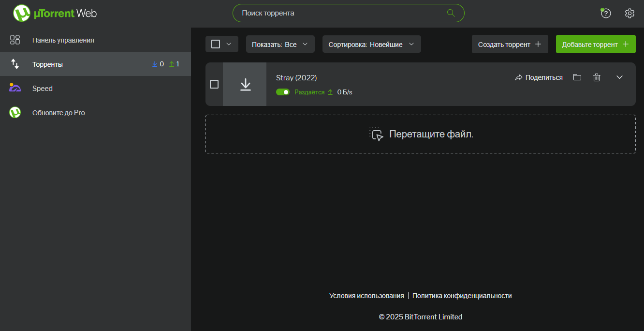This screenshot has width=644, height=331.
Task: Select Торренты sidebar item
Action: click(95, 64)
